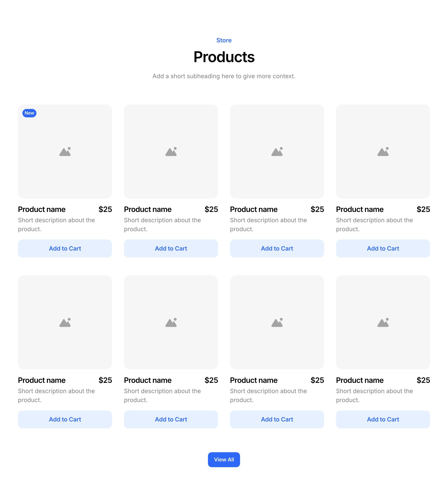Image resolution: width=448 pixels, height=503 pixels.
Task: Click Product name title of second bottom-row product
Action: coord(148,380)
